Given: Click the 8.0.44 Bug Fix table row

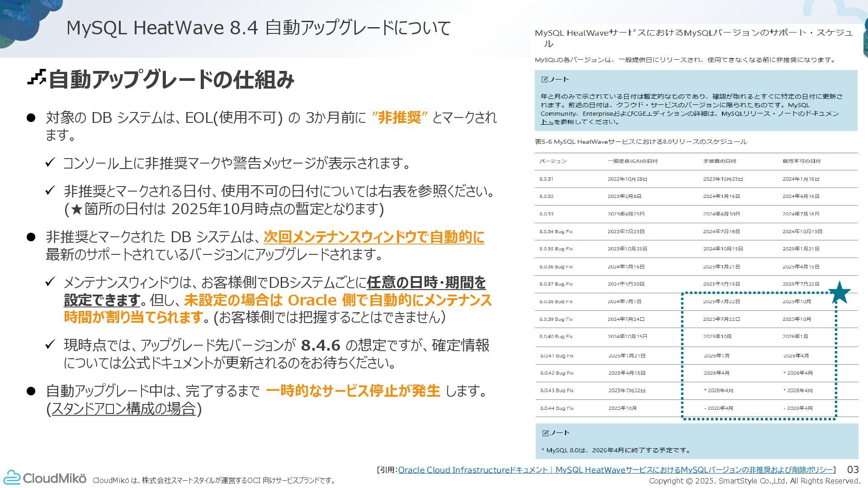Looking at the screenshot, I should 557,408.
